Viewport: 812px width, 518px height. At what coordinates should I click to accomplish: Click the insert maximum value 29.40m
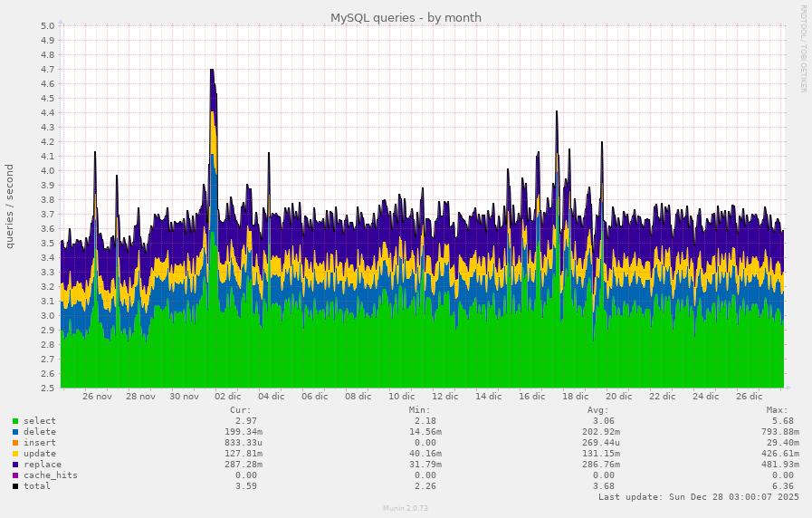click(x=782, y=443)
